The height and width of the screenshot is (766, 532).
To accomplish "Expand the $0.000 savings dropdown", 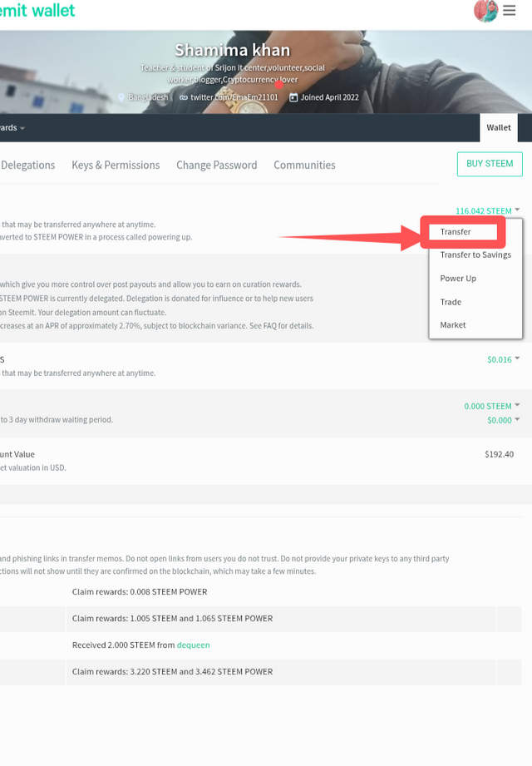I will (503, 420).
